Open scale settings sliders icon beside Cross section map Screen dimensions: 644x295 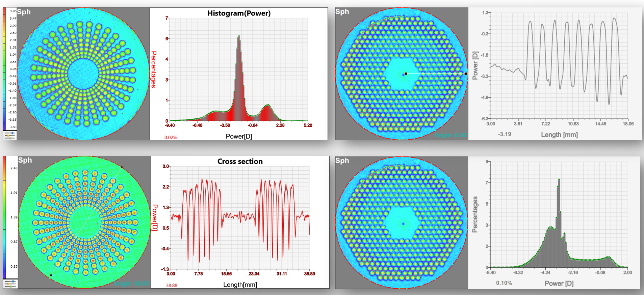[x=10, y=284]
